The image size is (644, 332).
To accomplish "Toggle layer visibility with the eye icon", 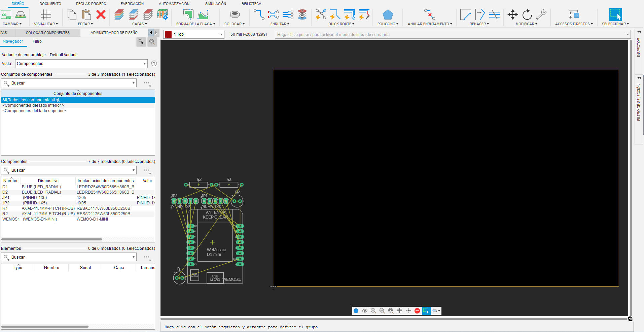I will 364,311.
